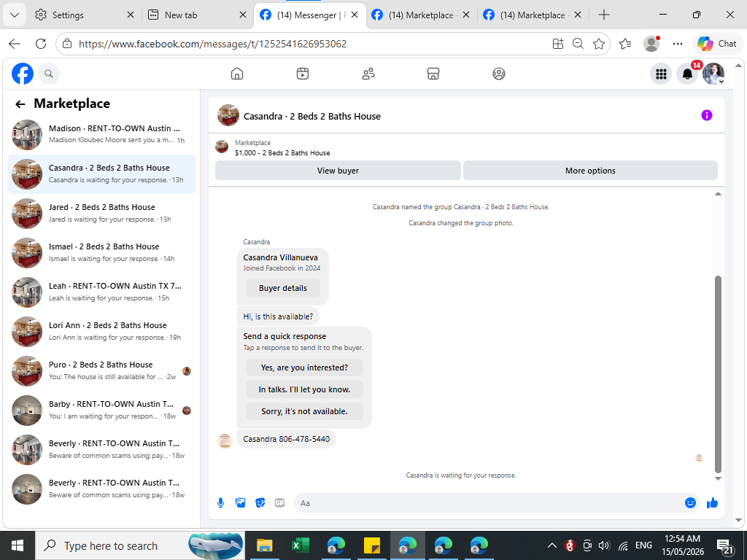This screenshot has width=747, height=560.
Task: Open Excel from the taskbar
Action: pyautogui.click(x=300, y=545)
